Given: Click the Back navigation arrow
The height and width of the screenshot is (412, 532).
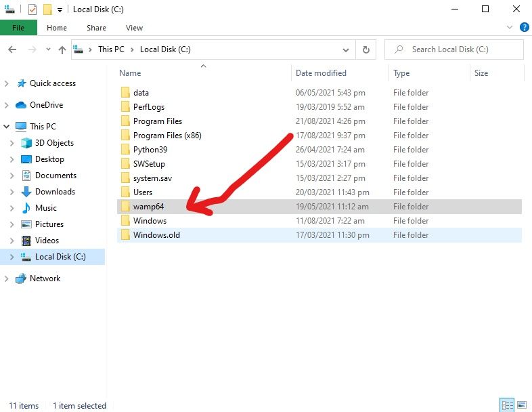Looking at the screenshot, I should pos(12,49).
